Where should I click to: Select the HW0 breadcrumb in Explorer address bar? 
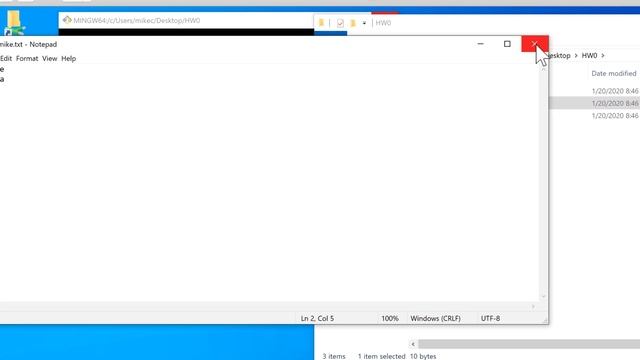coord(589,56)
